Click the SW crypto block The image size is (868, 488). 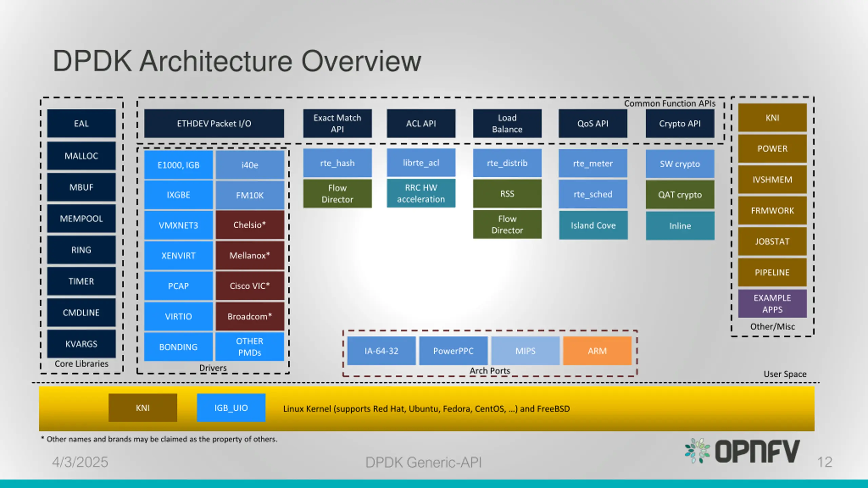point(680,164)
